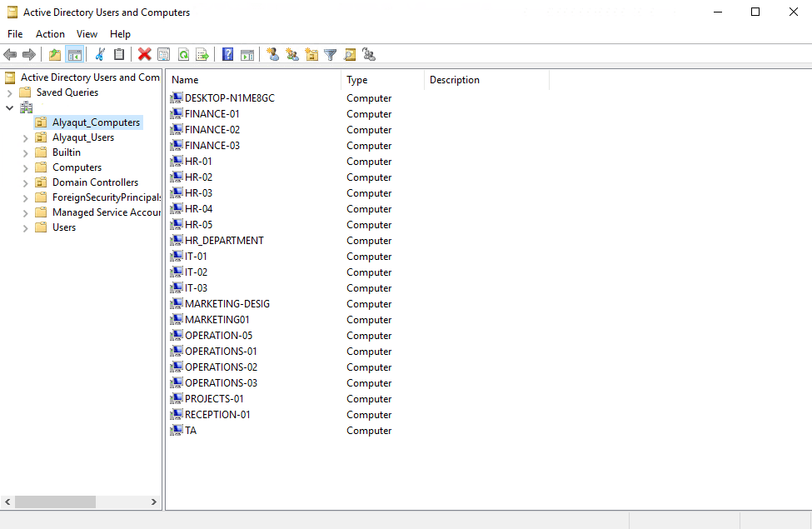Image resolution: width=812 pixels, height=529 pixels.
Task: Select the PROJECTS-01 computer
Action: click(x=214, y=398)
